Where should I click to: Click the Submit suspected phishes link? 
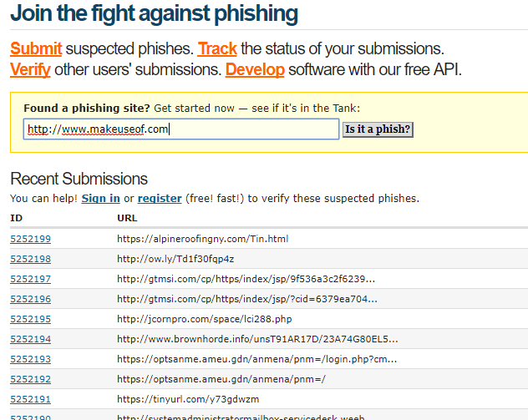coord(36,48)
